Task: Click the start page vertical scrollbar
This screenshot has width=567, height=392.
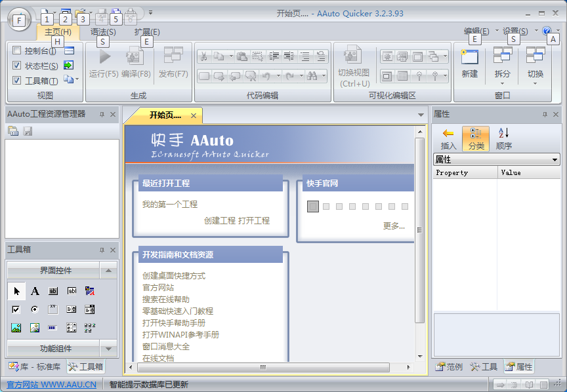Action: tap(420, 229)
